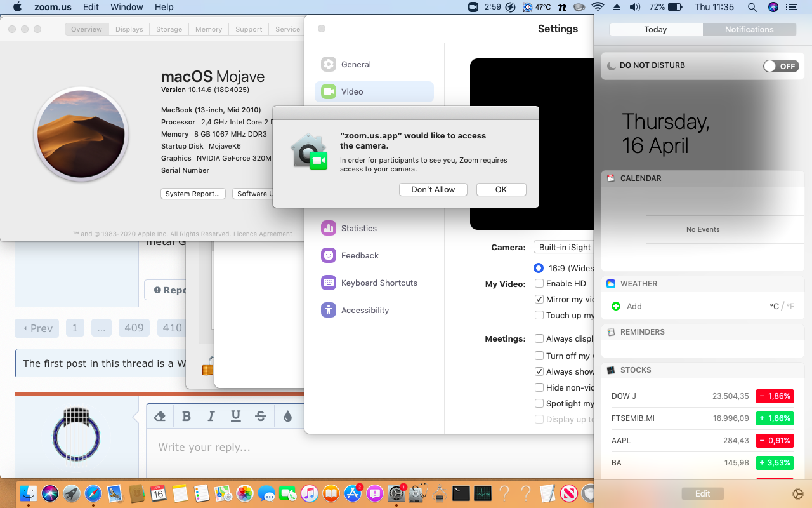Switch to the Displays tab in About This Mac

click(x=129, y=29)
